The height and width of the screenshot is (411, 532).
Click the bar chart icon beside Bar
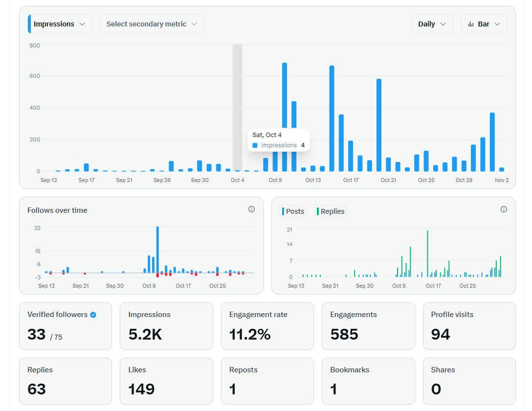470,24
